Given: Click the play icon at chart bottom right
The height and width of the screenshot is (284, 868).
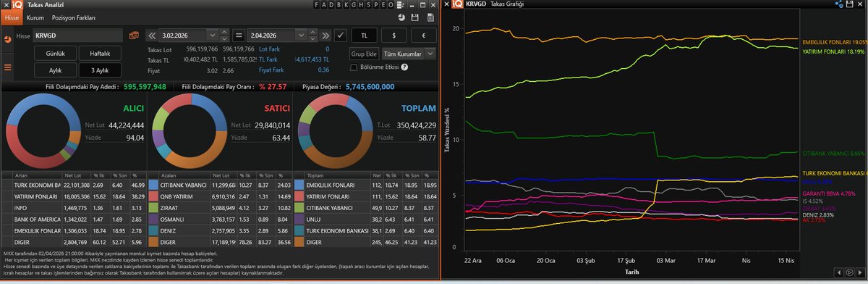Looking at the screenshot, I should 849,272.
